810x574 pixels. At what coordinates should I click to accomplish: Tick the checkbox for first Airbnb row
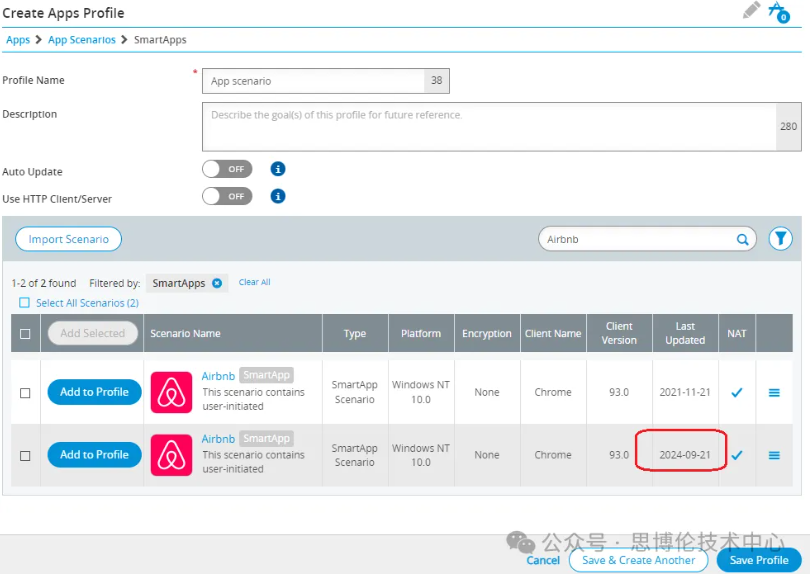coord(25,393)
